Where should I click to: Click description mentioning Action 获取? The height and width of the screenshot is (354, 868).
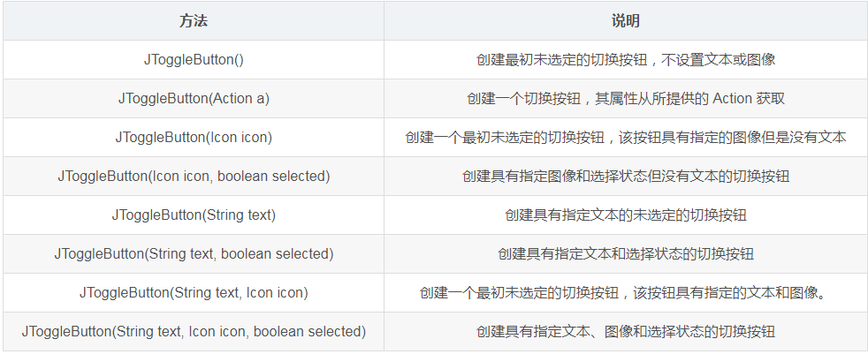(626, 99)
